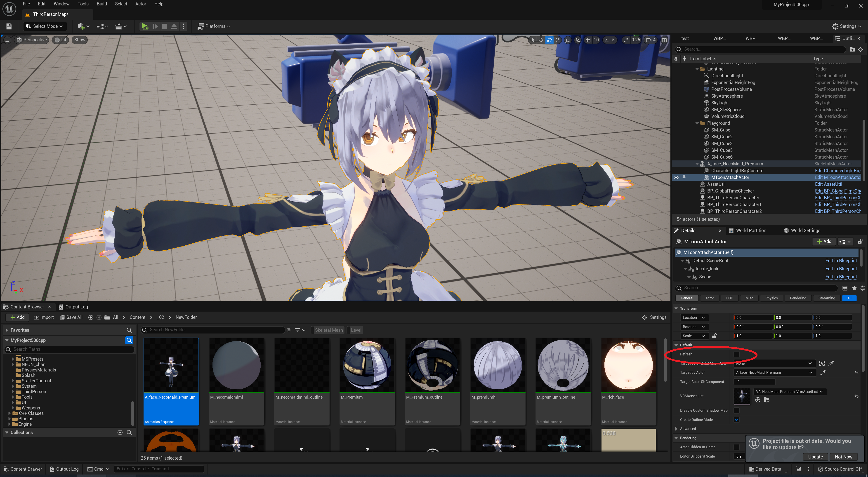Click the quickly add to project icon
This screenshot has height=477, width=868.
click(x=81, y=26)
